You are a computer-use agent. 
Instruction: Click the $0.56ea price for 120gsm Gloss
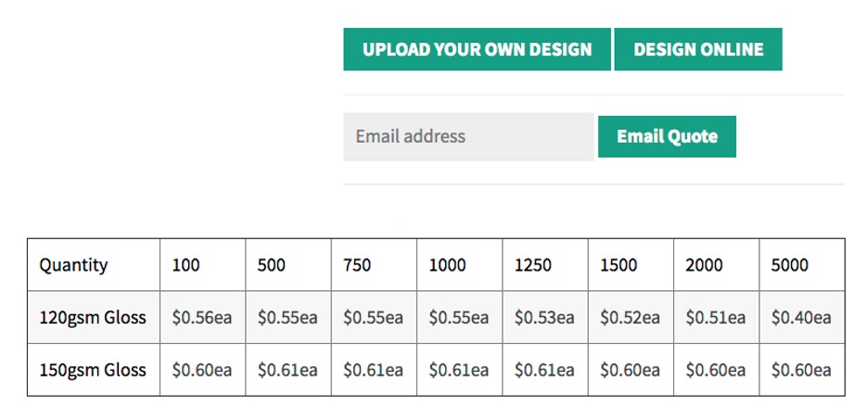click(202, 317)
